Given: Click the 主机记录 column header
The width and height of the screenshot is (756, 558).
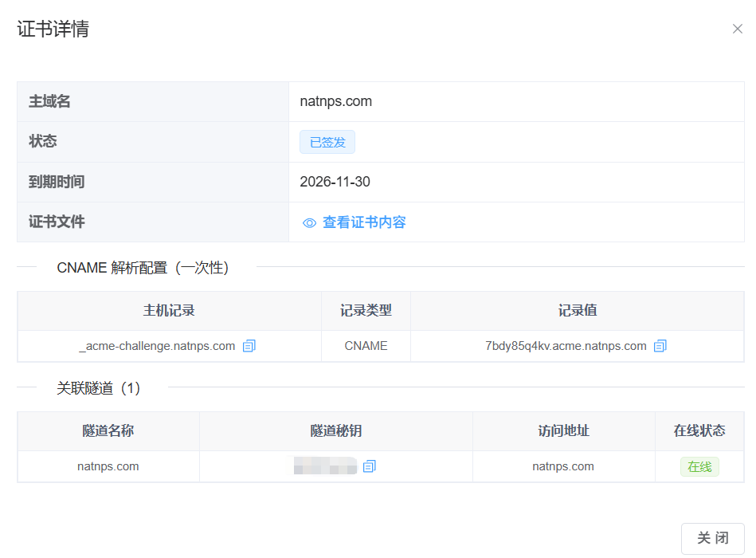Looking at the screenshot, I should 169,311.
